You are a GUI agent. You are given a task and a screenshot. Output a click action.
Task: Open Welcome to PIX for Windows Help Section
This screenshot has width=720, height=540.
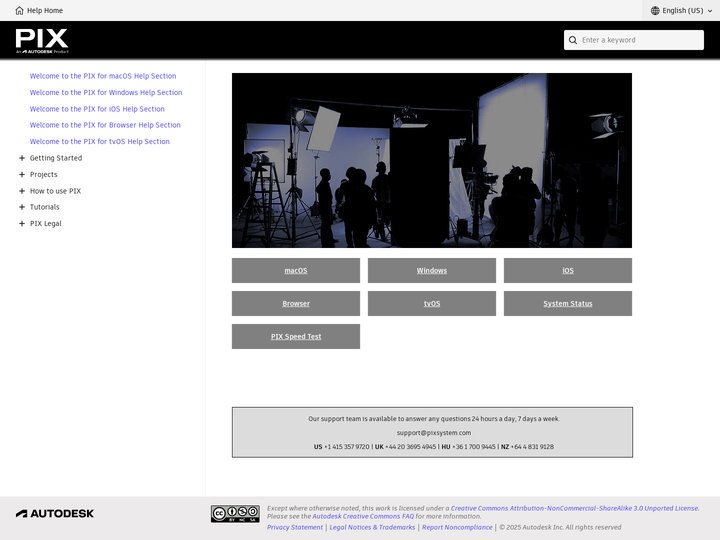point(106,93)
